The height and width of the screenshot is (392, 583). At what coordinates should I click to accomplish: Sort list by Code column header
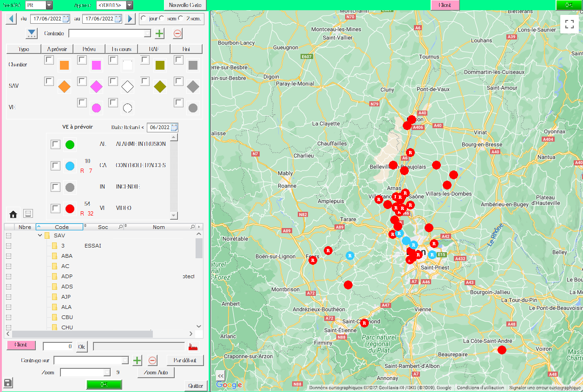pos(61,227)
